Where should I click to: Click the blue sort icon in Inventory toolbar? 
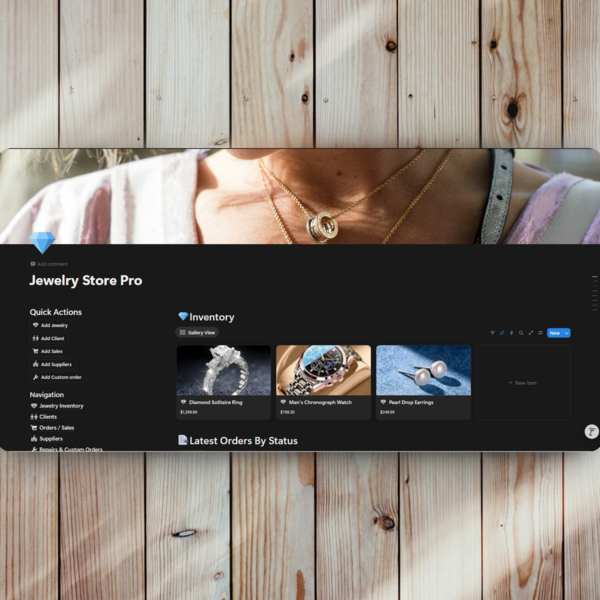pyautogui.click(x=502, y=333)
